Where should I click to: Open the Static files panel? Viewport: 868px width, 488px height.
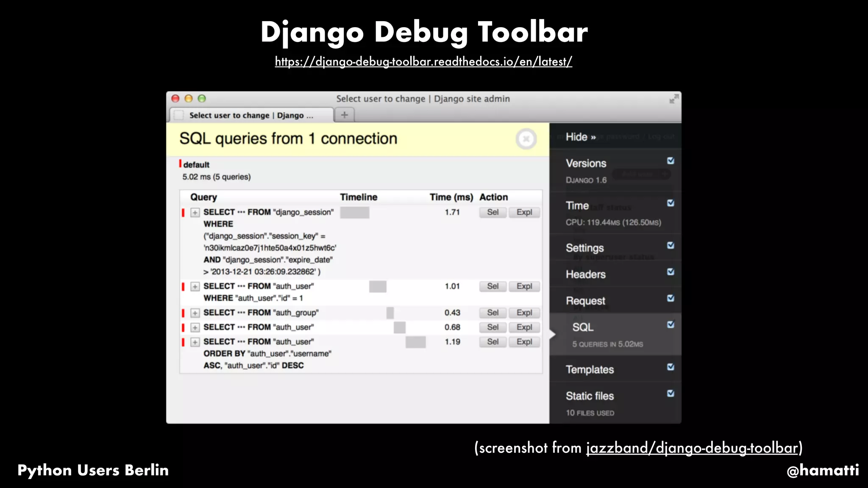[590, 396]
